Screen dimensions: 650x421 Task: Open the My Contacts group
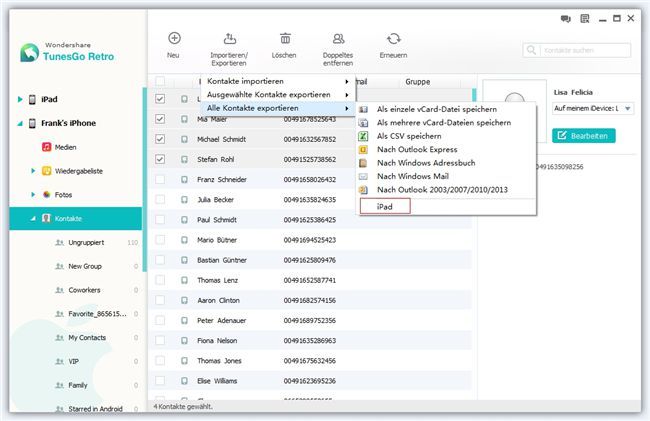click(87, 338)
